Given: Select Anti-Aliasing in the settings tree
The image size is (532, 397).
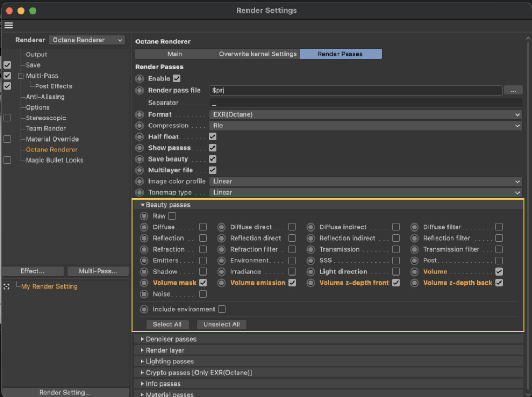Looking at the screenshot, I should (x=45, y=97).
